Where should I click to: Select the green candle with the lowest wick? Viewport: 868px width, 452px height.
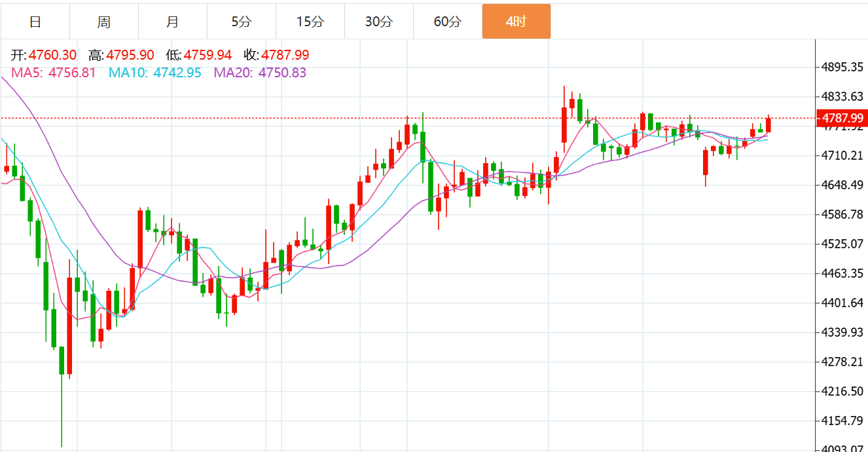point(62,360)
